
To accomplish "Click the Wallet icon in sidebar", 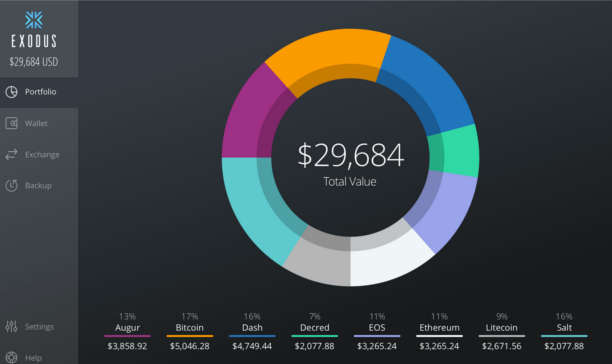I will coord(11,123).
